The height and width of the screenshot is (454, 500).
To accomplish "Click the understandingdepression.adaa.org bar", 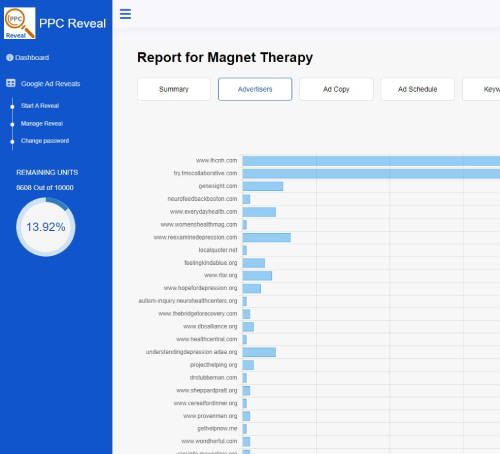I will click(259, 352).
